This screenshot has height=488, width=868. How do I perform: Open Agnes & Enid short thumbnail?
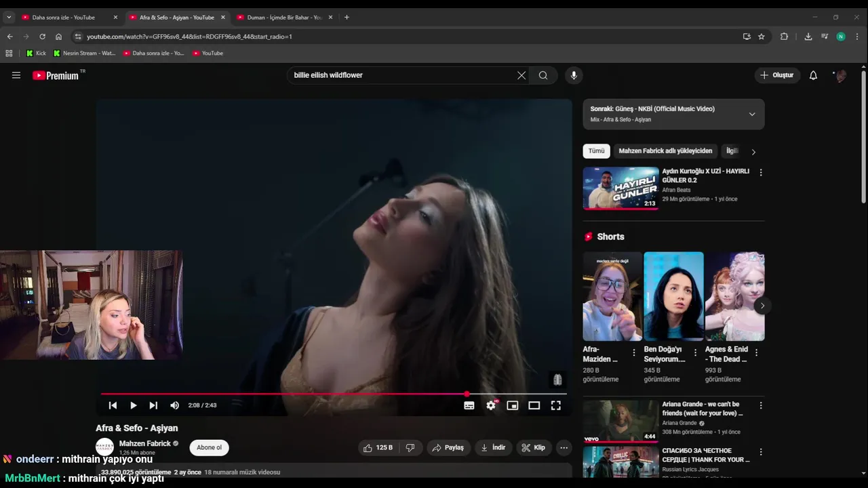[734, 296]
